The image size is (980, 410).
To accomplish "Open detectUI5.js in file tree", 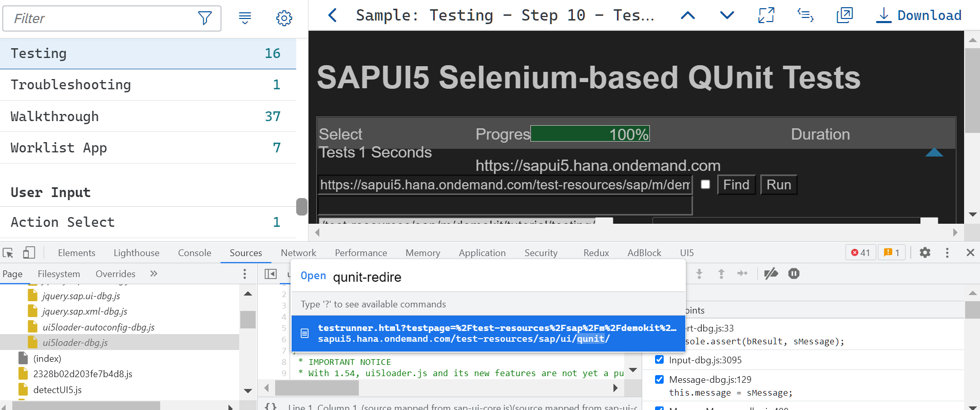I will [x=57, y=390].
